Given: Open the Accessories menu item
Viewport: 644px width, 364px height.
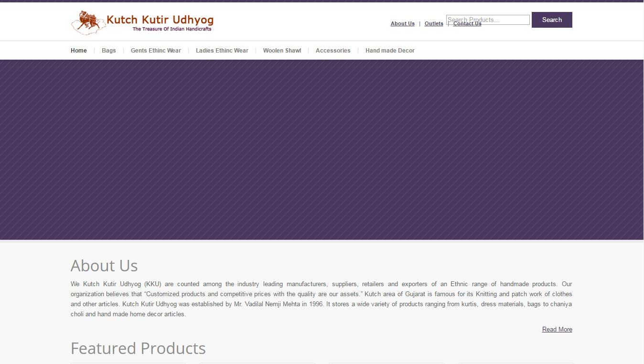Looking at the screenshot, I should [x=333, y=51].
